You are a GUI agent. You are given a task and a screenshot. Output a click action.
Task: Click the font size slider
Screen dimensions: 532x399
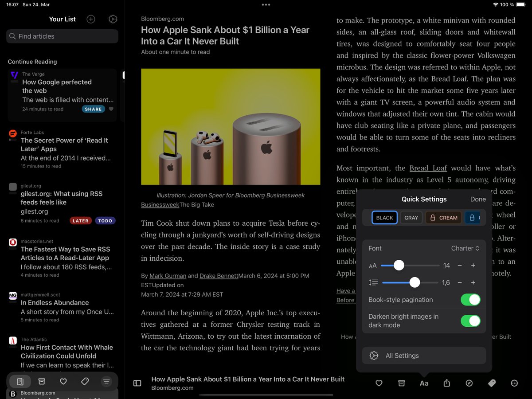point(410,265)
